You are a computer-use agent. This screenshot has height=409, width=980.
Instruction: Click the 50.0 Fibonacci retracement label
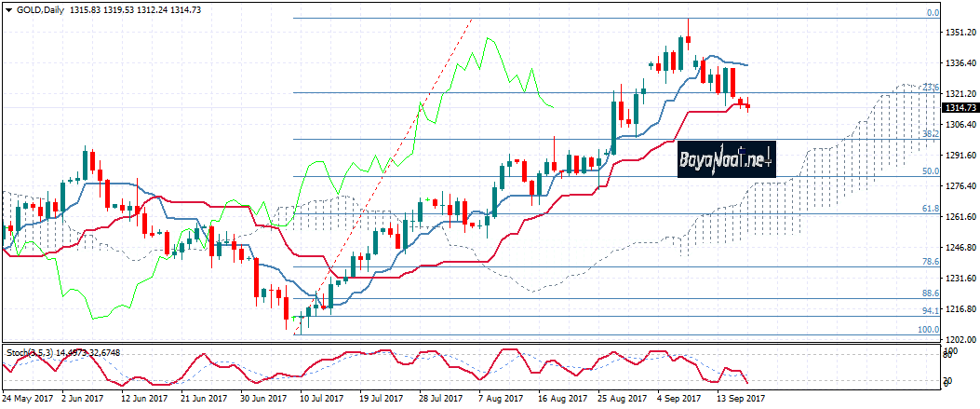coord(930,171)
